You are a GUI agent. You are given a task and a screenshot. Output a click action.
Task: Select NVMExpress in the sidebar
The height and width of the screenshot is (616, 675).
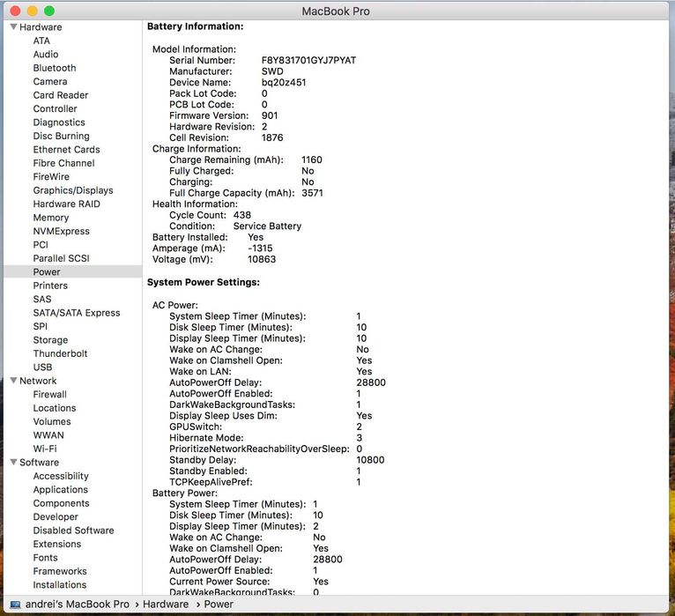(x=62, y=231)
